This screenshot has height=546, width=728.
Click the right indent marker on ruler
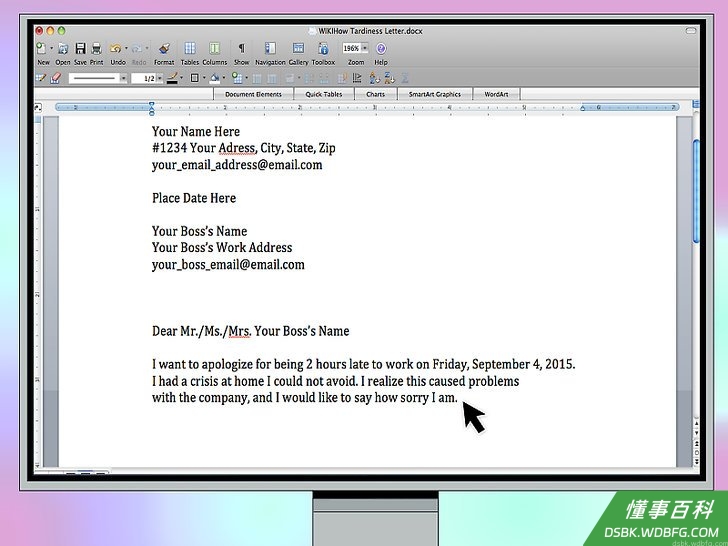pos(583,108)
